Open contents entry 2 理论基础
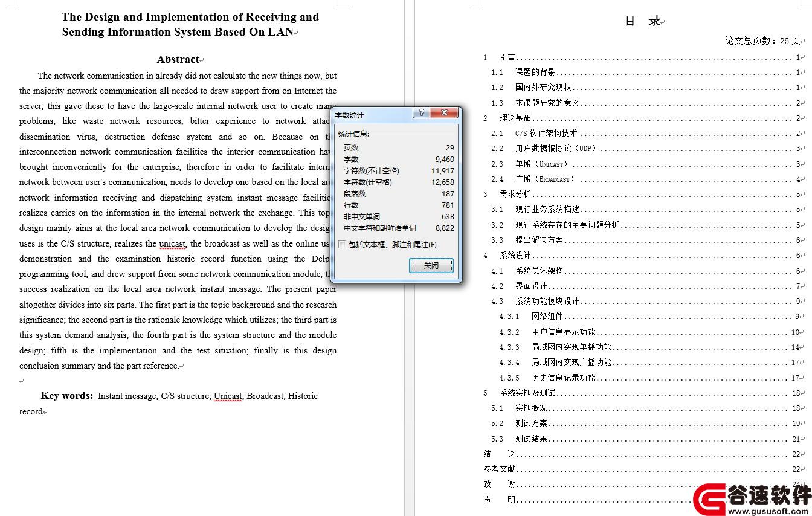The width and height of the screenshot is (812, 516). [643, 118]
